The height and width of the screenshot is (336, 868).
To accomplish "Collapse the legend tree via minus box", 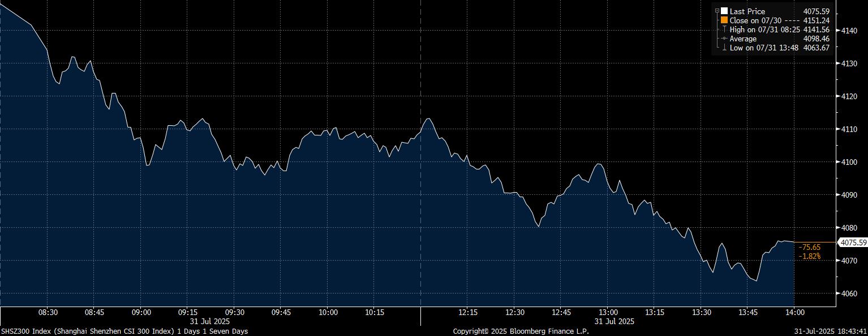I will click(x=717, y=11).
